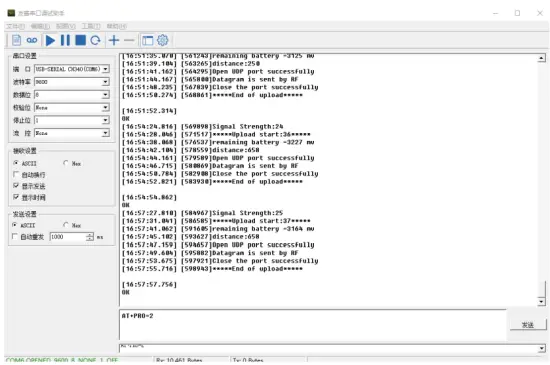Click log scrollbar up arrow

tap(542, 58)
